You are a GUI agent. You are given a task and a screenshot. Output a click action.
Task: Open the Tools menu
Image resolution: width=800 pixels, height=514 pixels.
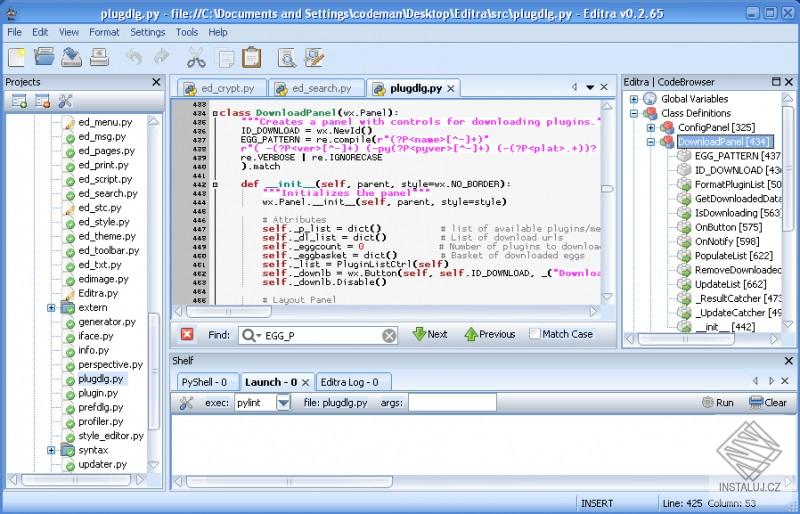point(187,32)
